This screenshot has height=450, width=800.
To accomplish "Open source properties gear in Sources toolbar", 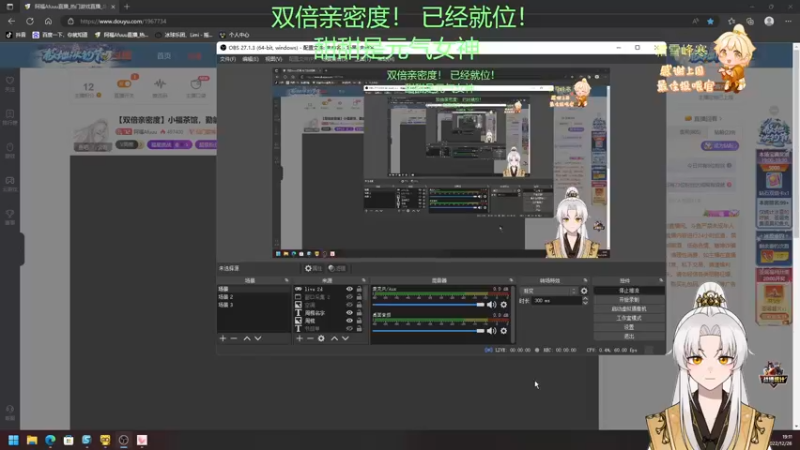I will pos(321,338).
